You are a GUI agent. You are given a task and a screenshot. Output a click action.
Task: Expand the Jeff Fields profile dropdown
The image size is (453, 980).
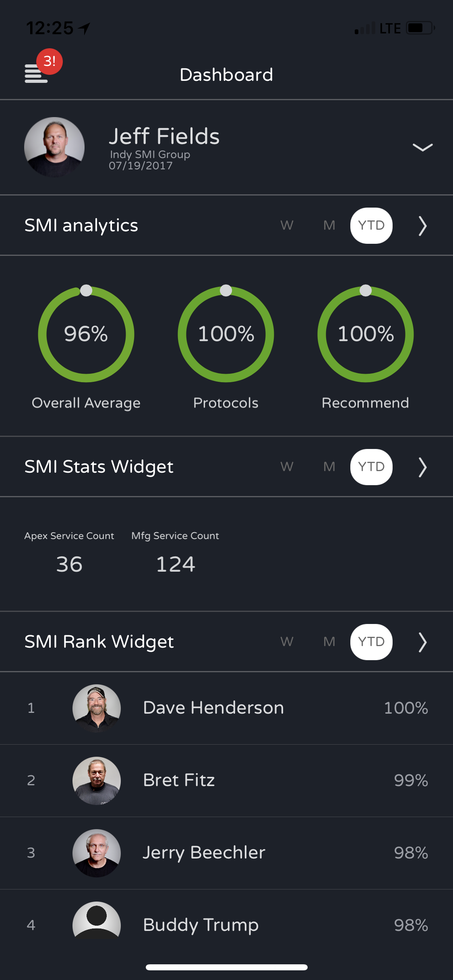tap(422, 147)
